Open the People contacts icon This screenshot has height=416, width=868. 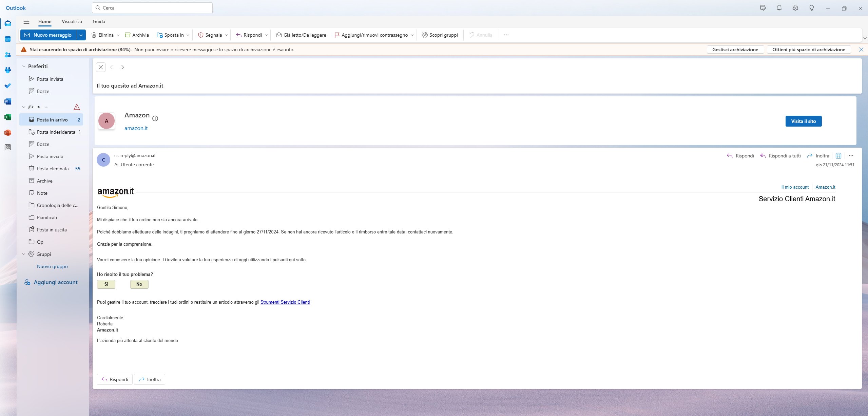pos(8,55)
